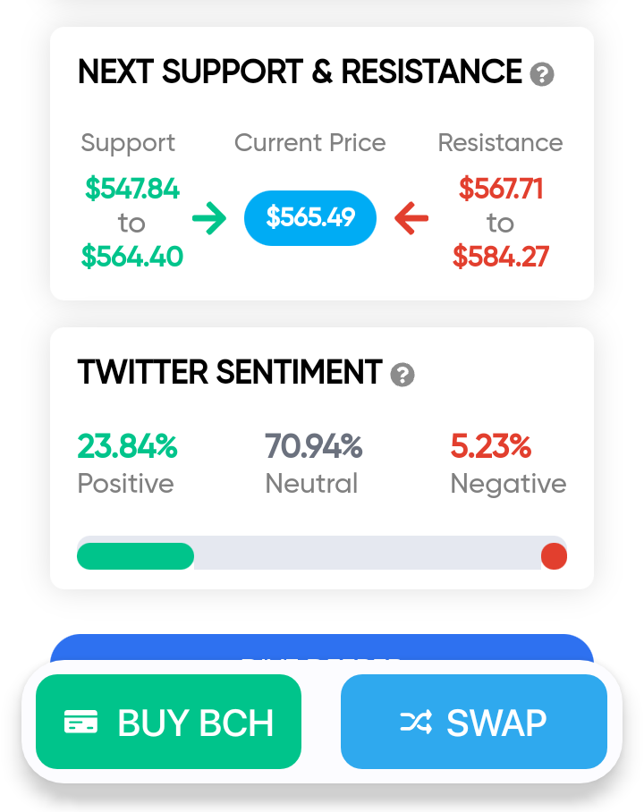Click the green right arrow near support
Image resolution: width=644 pixels, height=812 pixels.
tap(209, 218)
